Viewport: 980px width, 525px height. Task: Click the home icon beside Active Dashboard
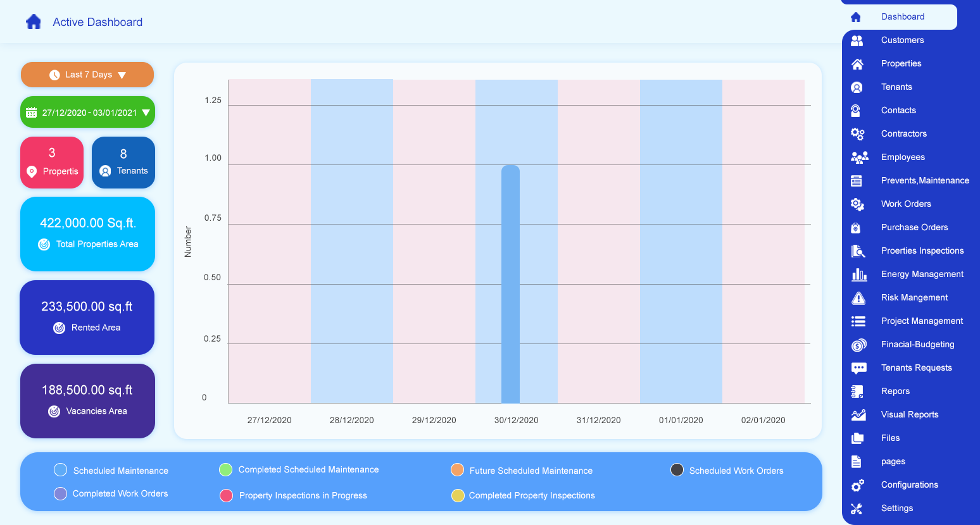34,22
